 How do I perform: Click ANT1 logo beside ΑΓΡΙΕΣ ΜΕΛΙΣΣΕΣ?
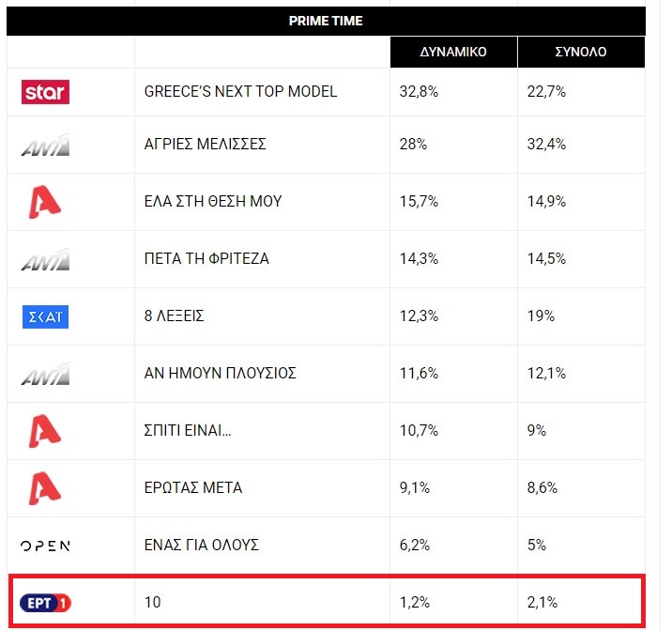[45, 145]
